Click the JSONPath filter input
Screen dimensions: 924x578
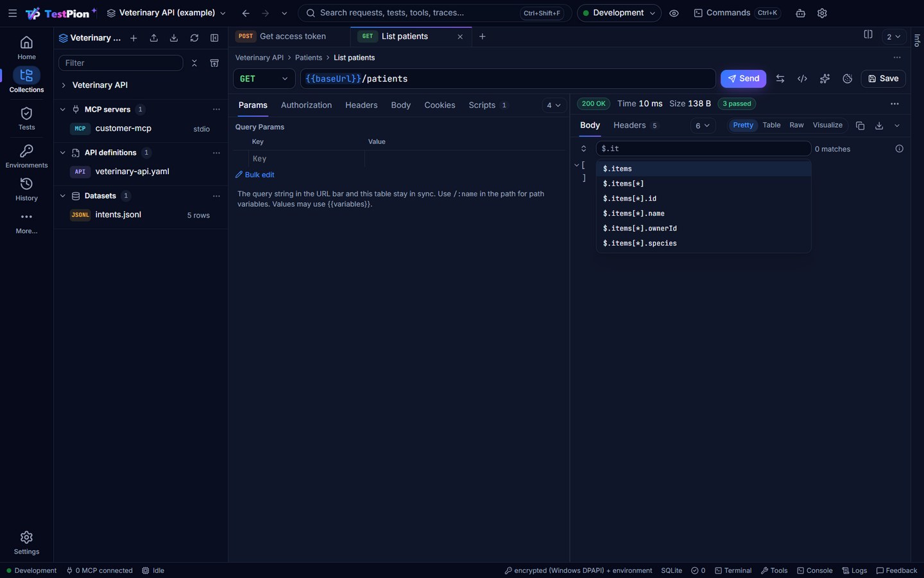703,148
